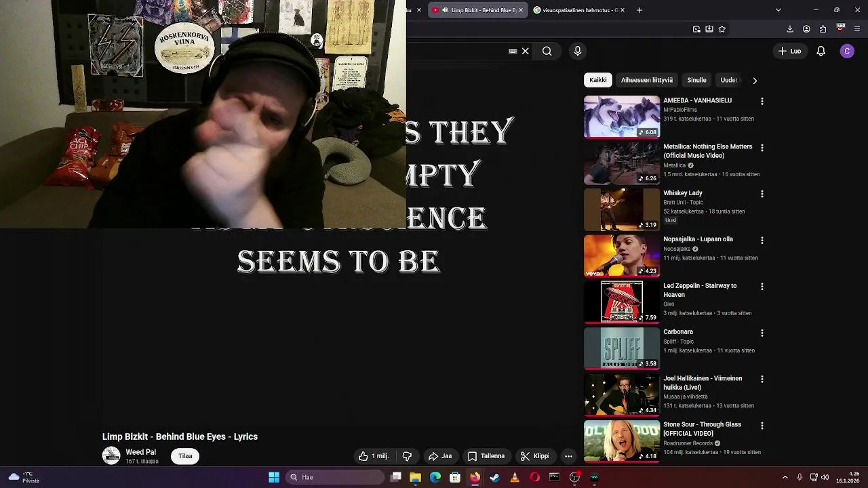This screenshot has width=868, height=488.
Task: Show hidden system tray icons
Action: coord(785,477)
